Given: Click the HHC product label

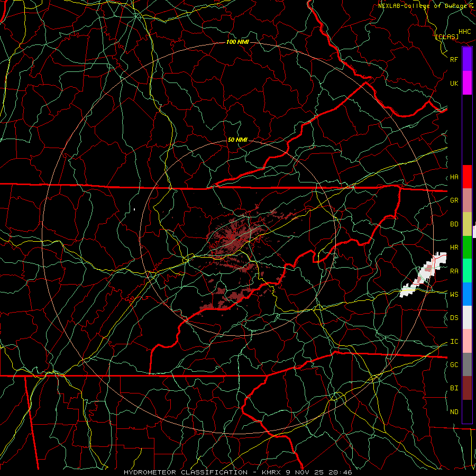Looking at the screenshot, I should [464, 32].
